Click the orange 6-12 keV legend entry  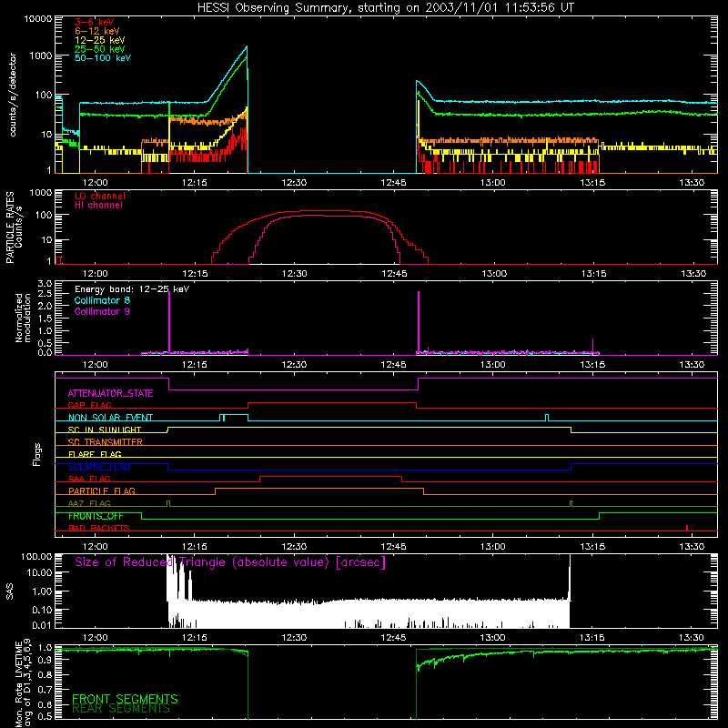97,31
